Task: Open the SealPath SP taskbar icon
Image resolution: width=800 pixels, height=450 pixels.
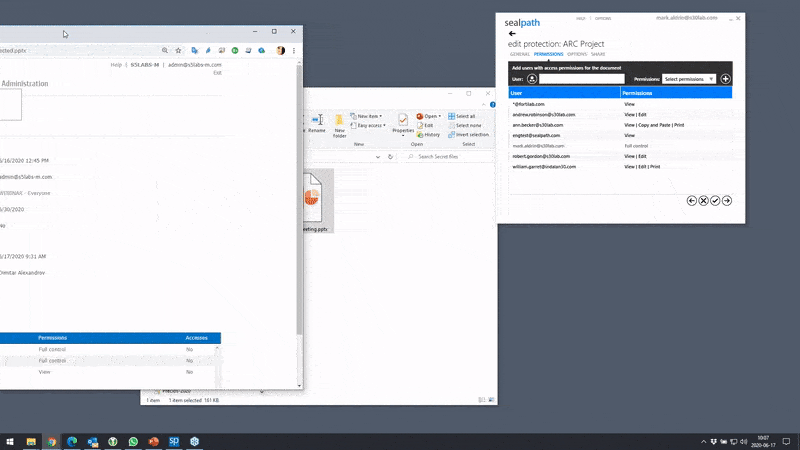Action: [x=174, y=442]
